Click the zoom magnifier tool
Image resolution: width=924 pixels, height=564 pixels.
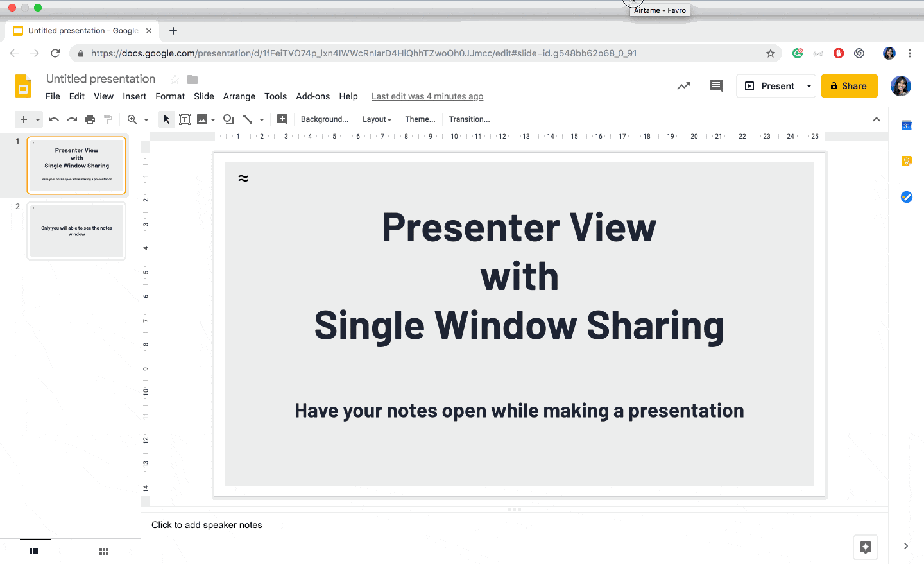132,119
